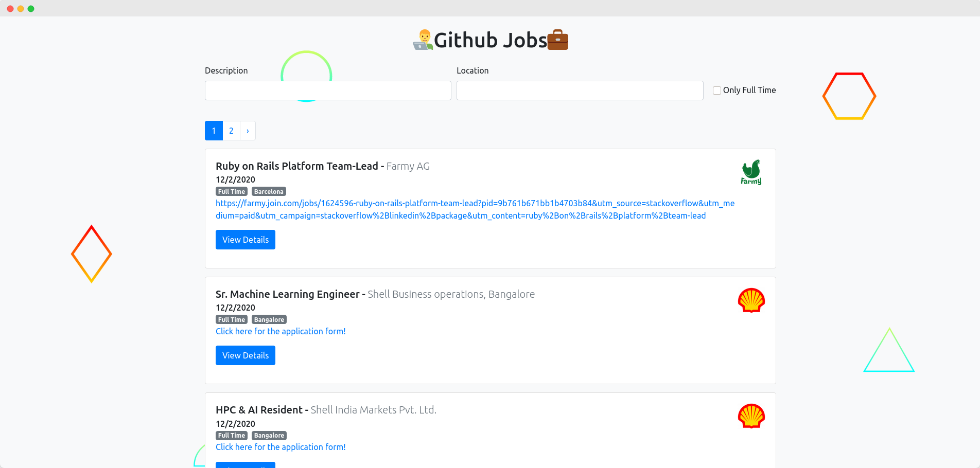The width and height of the screenshot is (980, 468).
Task: Click the Farmy AG company logo
Action: coord(751,172)
